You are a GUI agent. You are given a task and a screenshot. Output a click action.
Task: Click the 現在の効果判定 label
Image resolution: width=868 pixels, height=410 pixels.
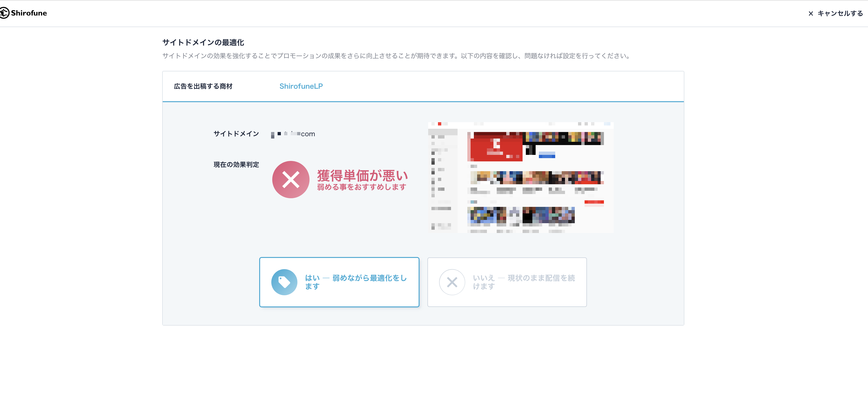[x=236, y=165]
